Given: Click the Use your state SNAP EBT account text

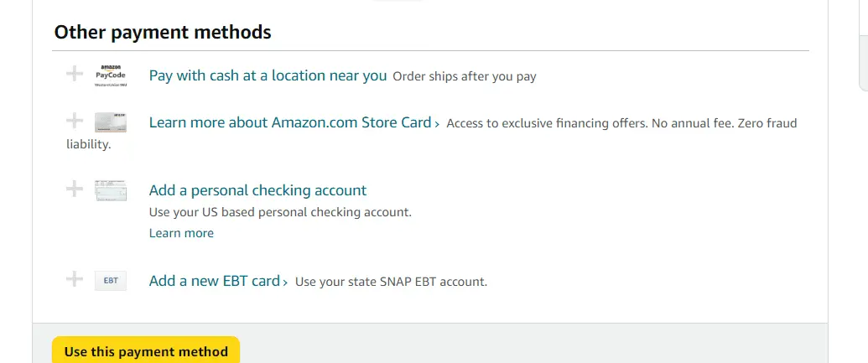Looking at the screenshot, I should click(391, 282).
